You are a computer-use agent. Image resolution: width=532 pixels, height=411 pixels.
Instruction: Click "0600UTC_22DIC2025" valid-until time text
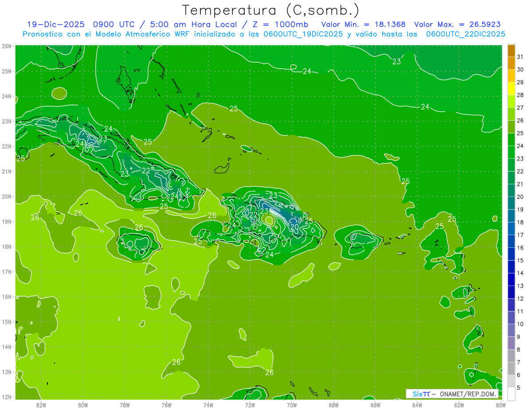(x=465, y=34)
